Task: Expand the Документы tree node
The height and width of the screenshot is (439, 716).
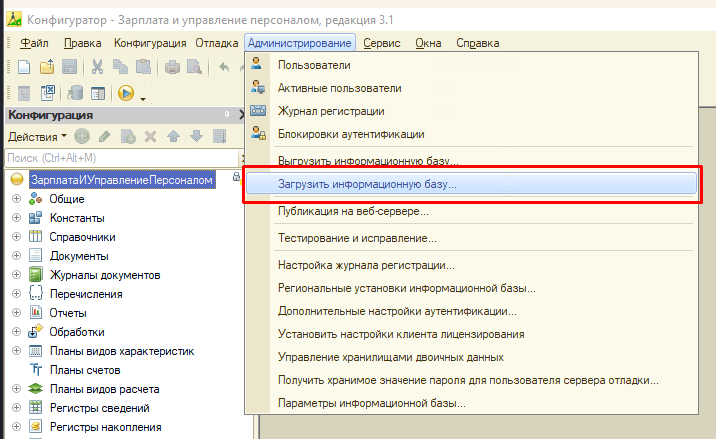Action: point(16,256)
